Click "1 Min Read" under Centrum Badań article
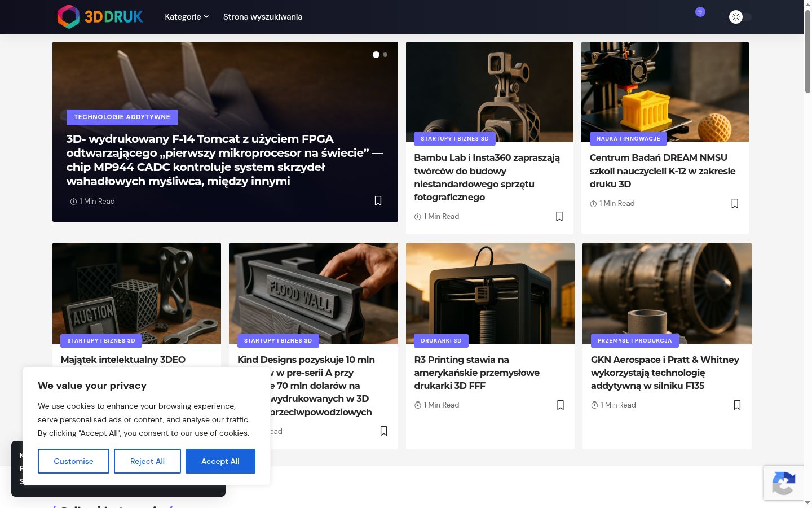The width and height of the screenshot is (812, 508). click(x=617, y=204)
